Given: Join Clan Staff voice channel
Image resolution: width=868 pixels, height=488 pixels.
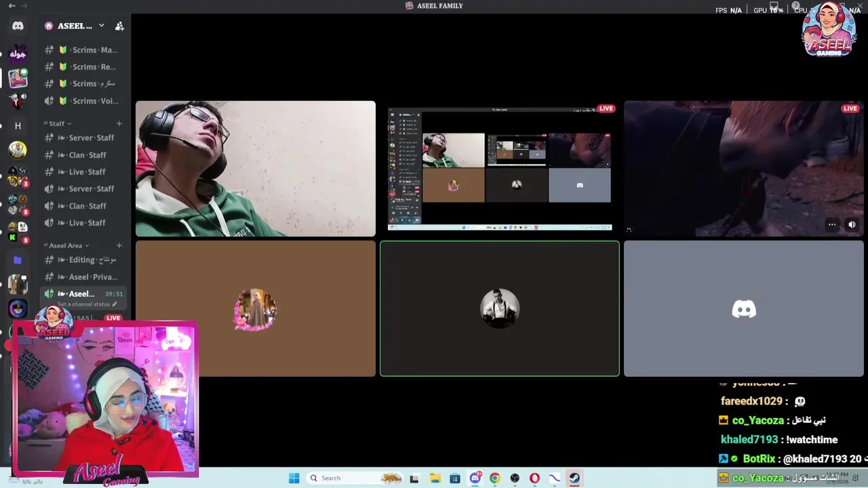Looking at the screenshot, I should 84,205.
